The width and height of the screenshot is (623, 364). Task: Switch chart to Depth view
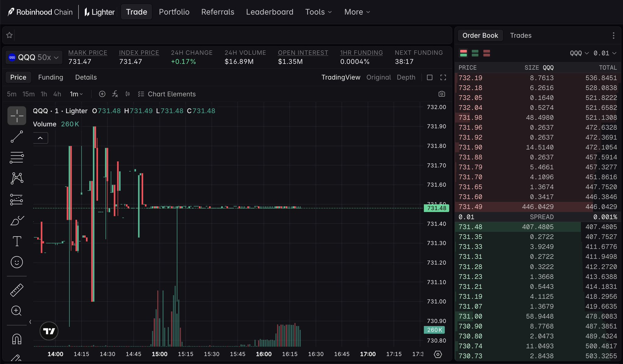(x=406, y=77)
